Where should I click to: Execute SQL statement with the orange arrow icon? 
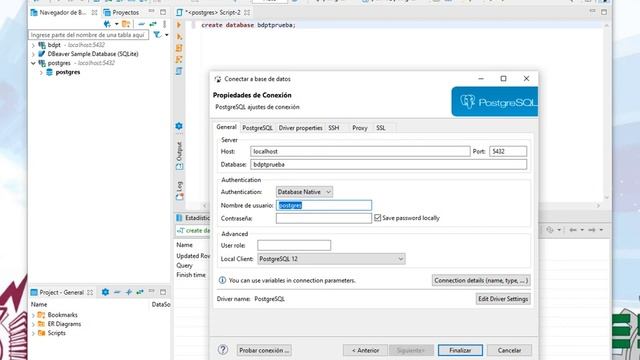(x=179, y=25)
